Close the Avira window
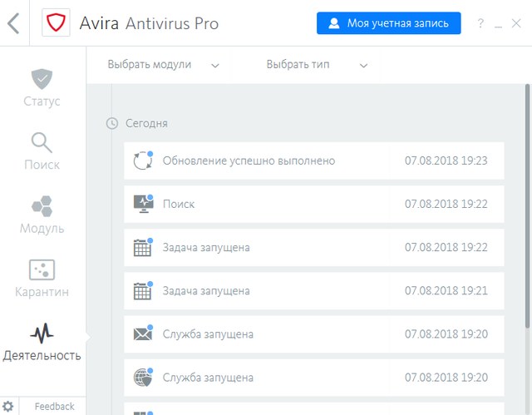The image size is (532, 415). pyautogui.click(x=516, y=23)
